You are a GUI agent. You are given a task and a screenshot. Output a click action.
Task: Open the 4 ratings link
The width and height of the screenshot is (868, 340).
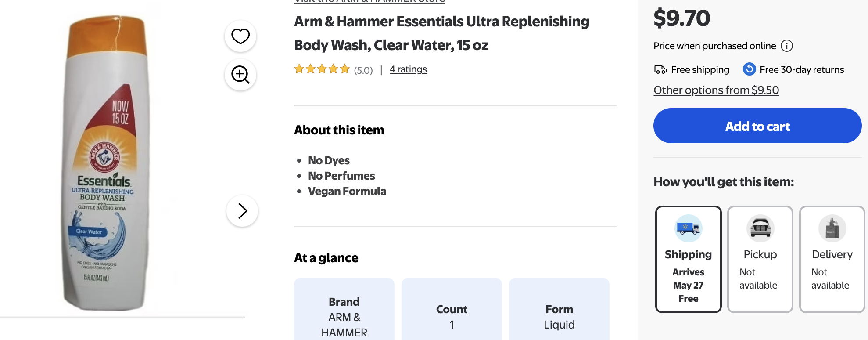coord(408,69)
